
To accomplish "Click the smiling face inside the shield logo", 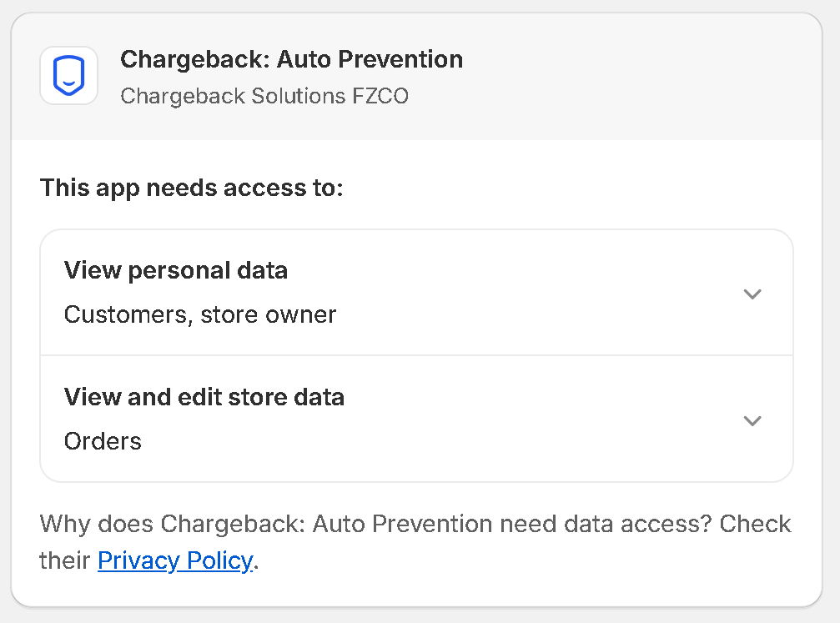I will 68,83.
